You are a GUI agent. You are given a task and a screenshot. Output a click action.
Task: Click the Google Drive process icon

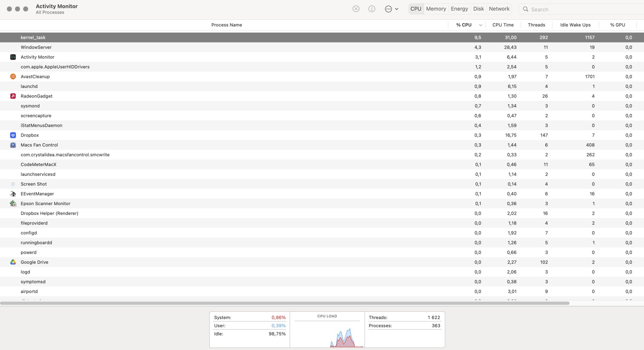[13, 262]
